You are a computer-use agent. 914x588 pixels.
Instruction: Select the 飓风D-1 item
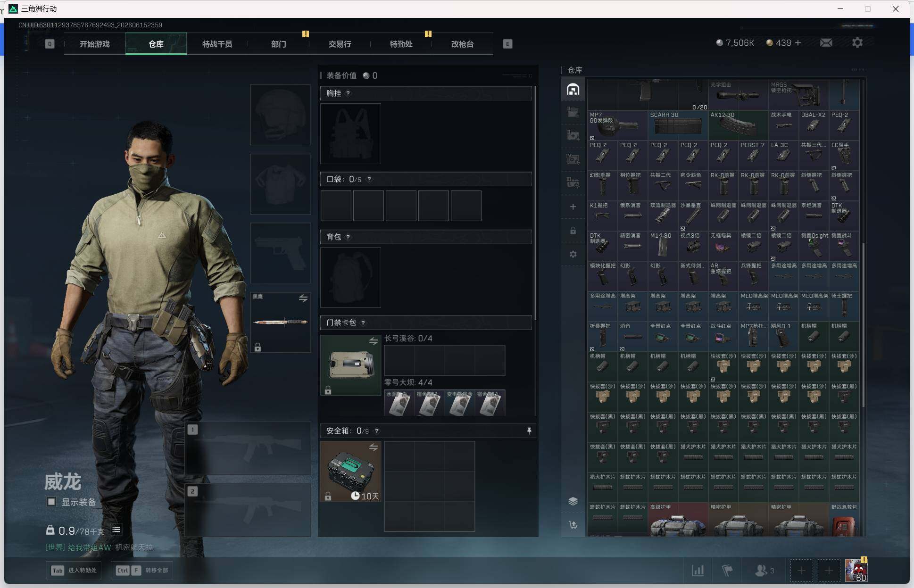coord(784,337)
